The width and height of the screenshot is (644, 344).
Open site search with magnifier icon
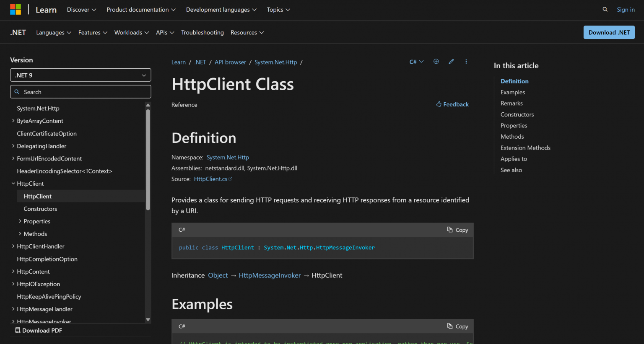pos(605,10)
